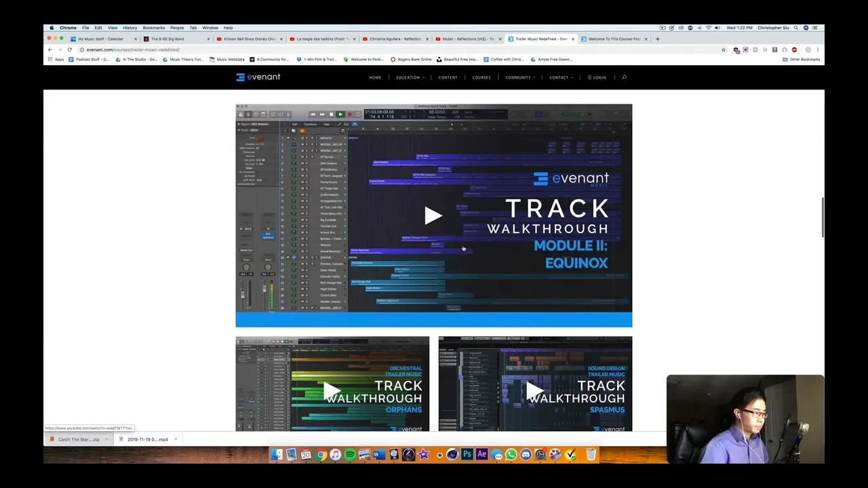Open the site search magnifier icon
Screen dimensions: 868x488
(624, 77)
